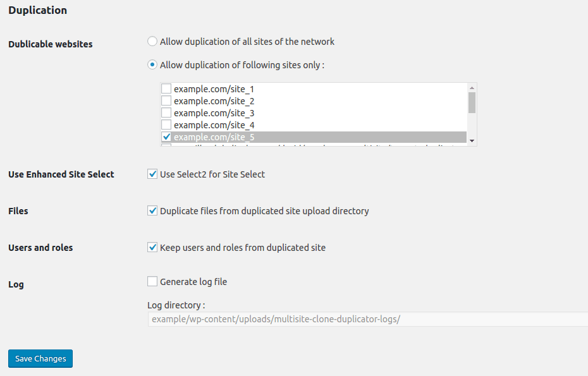Click the Save Changes button
This screenshot has height=376, width=588.
click(40, 359)
